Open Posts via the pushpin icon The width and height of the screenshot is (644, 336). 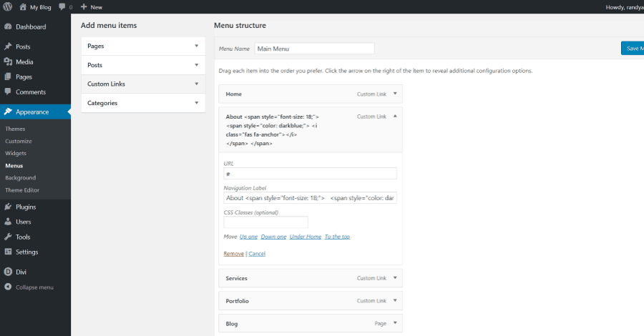coord(8,46)
